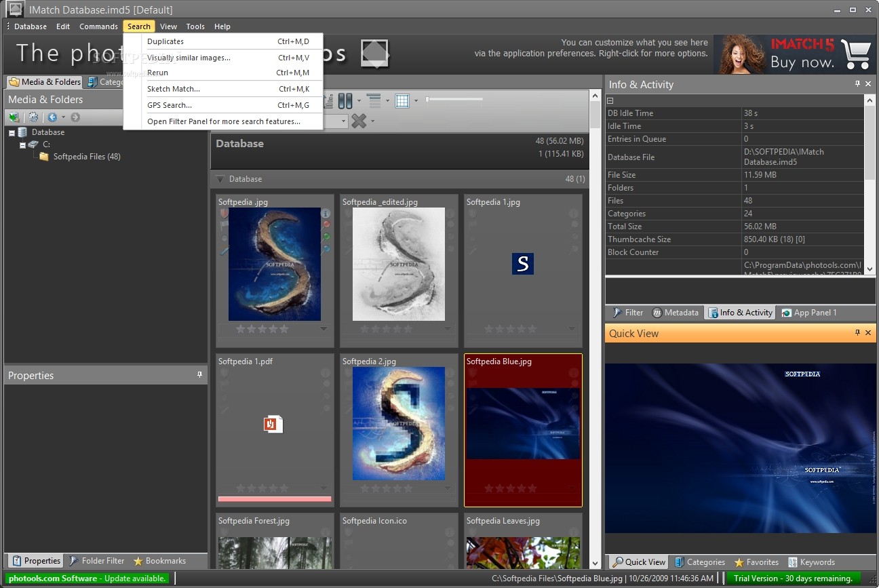Open dropdown arrow next to grid view icon
The width and height of the screenshot is (879, 588).
point(416,102)
